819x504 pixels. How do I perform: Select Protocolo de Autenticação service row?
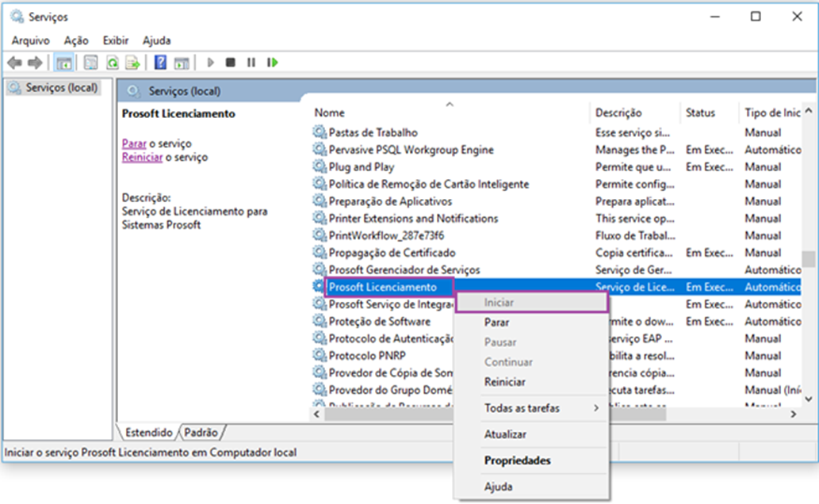pyautogui.click(x=391, y=338)
